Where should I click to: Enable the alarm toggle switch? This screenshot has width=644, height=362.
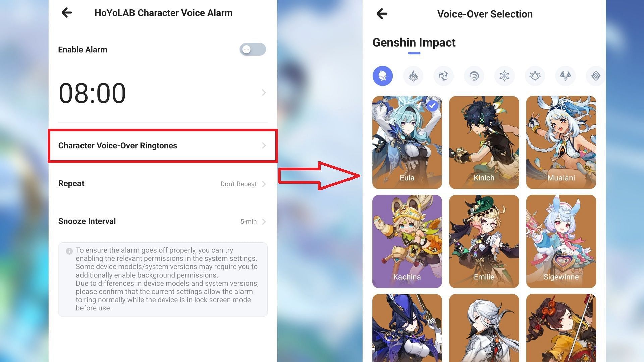click(253, 50)
